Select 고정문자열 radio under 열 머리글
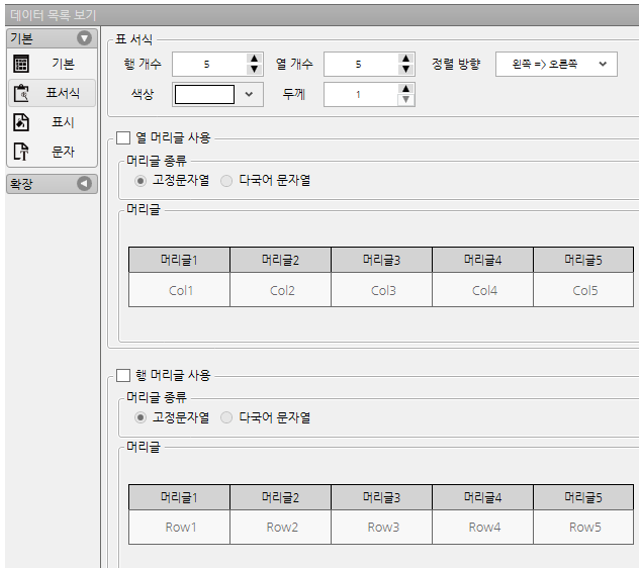The image size is (642, 571). [x=140, y=181]
